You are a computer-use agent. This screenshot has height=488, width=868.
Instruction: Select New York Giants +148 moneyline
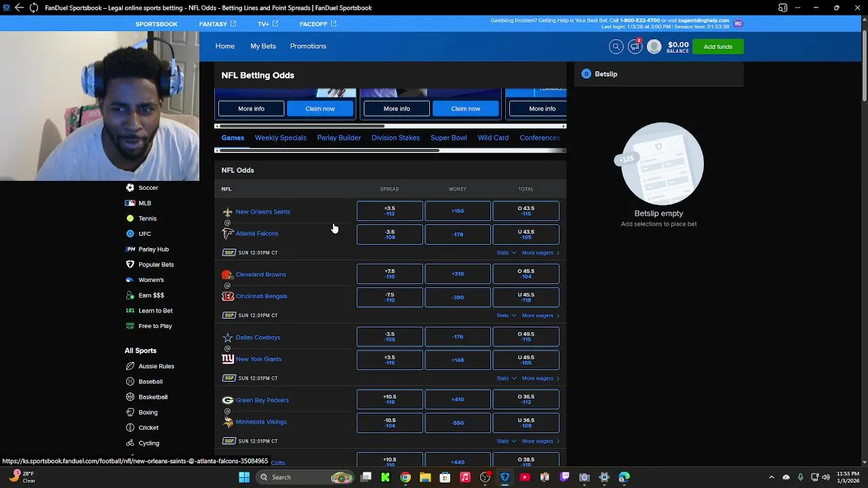tap(458, 360)
